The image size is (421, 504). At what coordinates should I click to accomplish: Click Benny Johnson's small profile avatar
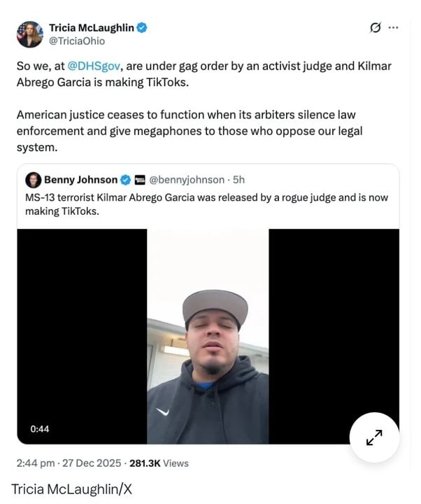(33, 180)
